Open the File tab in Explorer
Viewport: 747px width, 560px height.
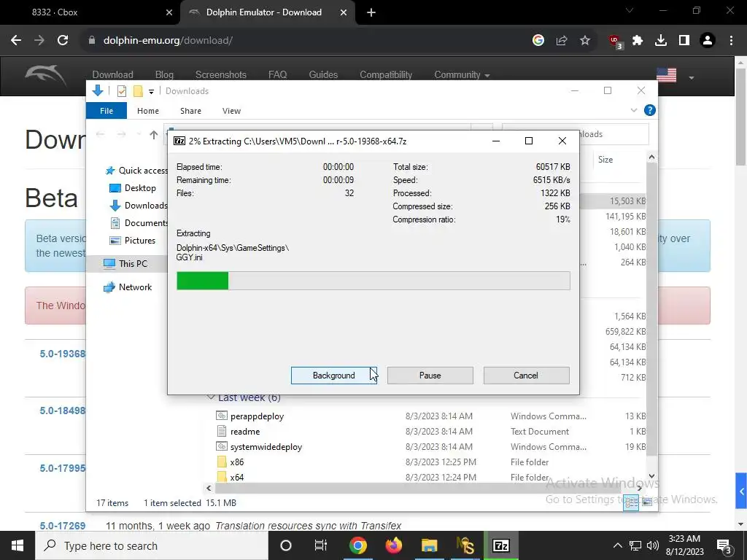point(107,111)
